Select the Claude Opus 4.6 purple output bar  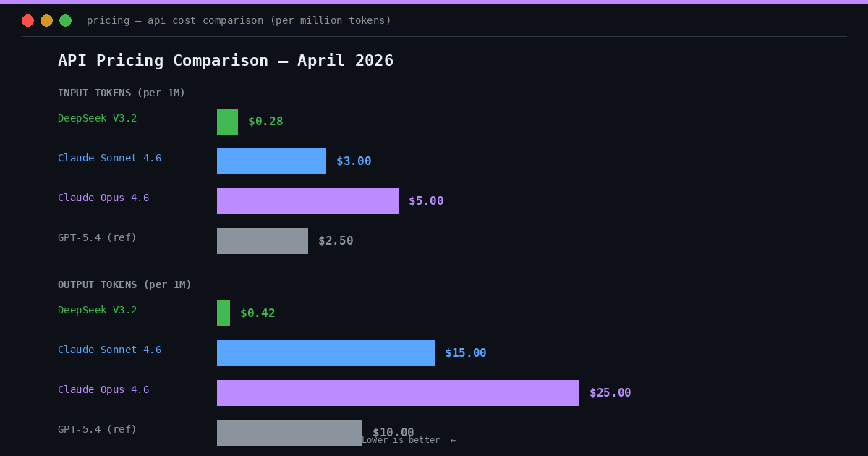click(398, 392)
